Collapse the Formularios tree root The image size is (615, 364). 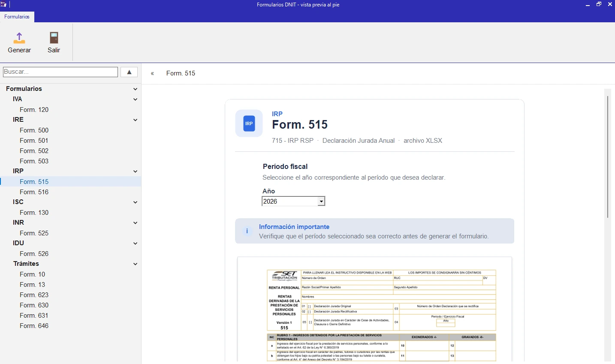pos(135,89)
